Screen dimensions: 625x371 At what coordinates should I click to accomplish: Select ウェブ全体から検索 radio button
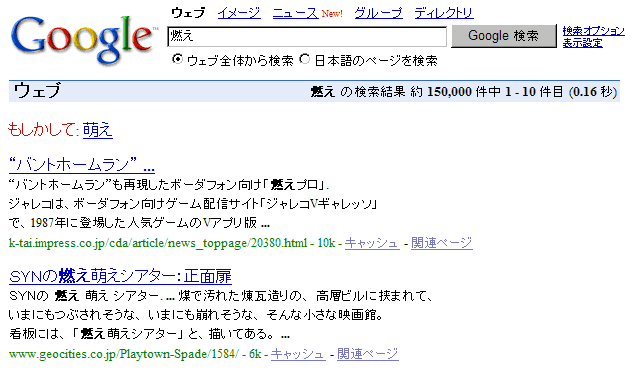click(177, 59)
